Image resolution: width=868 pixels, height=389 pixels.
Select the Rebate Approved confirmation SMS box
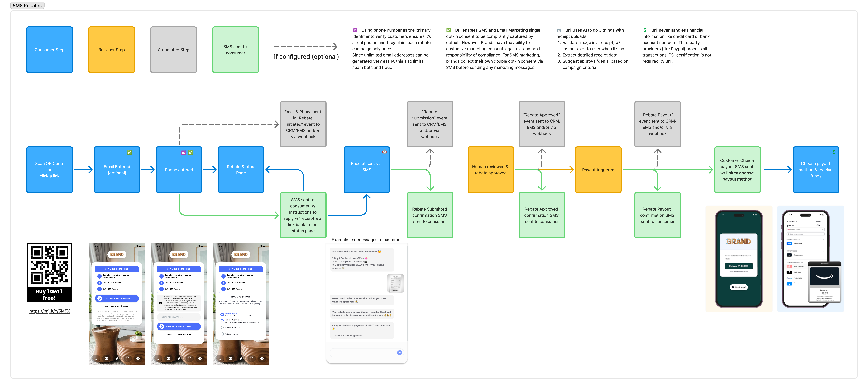coord(542,215)
